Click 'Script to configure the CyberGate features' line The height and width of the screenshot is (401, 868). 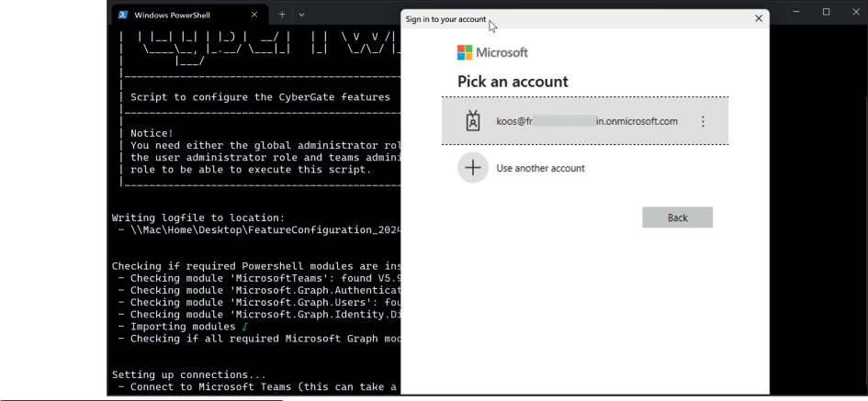260,97
